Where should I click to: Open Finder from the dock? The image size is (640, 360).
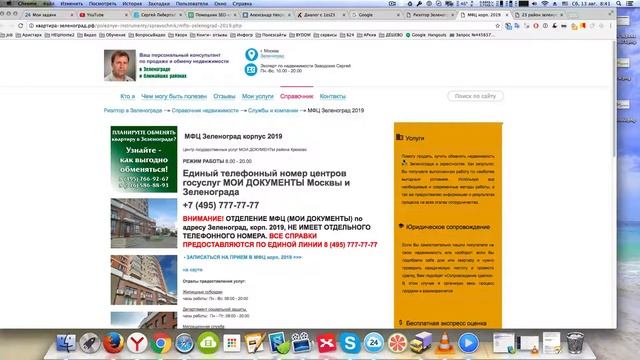click(66, 343)
